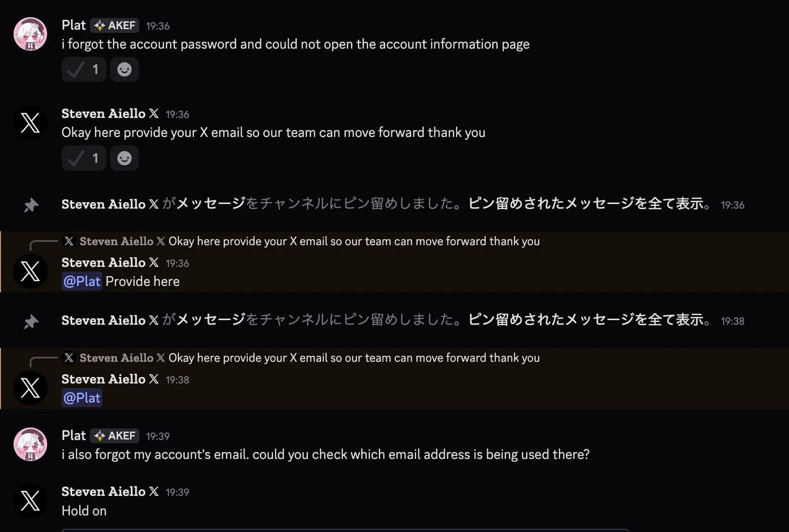
Task: Click the @Plat mention in the Provide here message
Action: [81, 281]
